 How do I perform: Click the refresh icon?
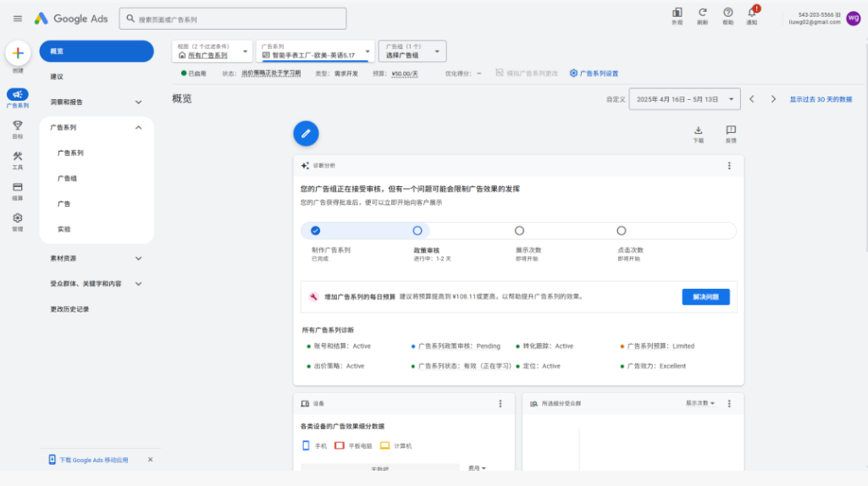click(x=703, y=13)
